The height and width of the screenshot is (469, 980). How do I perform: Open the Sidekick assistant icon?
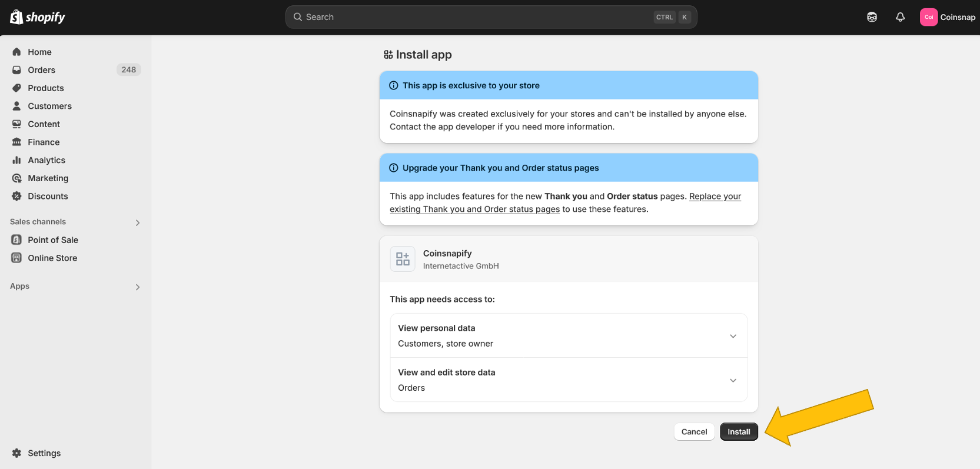point(872,17)
